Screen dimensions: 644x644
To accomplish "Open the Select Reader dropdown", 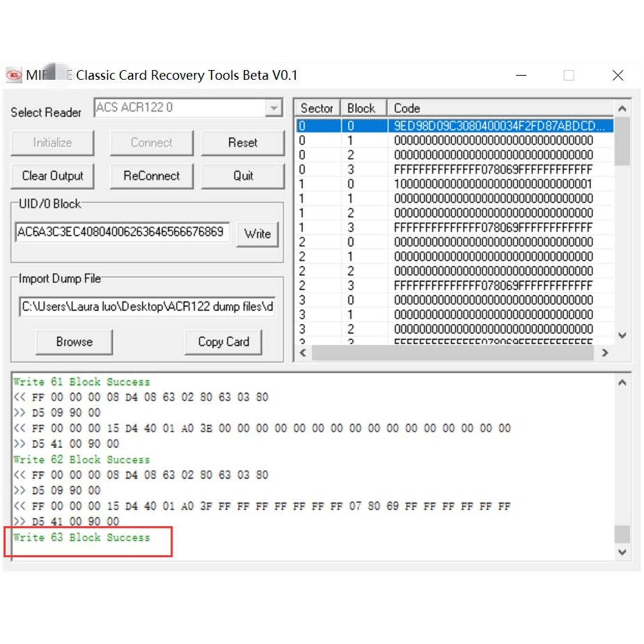I will [273, 108].
